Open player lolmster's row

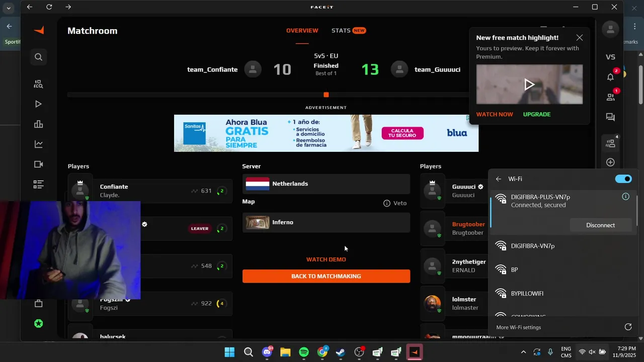pos(454,303)
